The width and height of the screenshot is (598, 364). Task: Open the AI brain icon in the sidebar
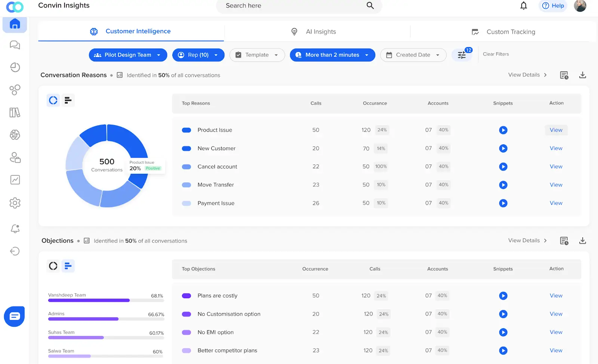coord(15,135)
